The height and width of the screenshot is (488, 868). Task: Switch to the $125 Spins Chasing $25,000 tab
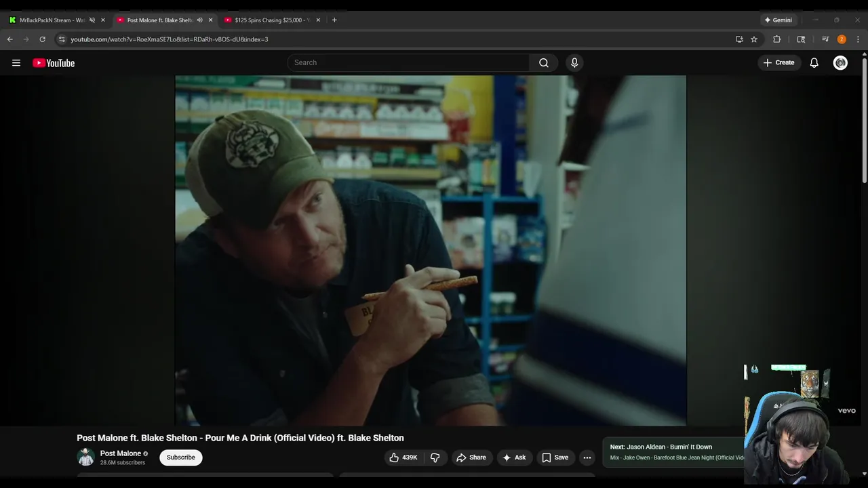coord(272,20)
